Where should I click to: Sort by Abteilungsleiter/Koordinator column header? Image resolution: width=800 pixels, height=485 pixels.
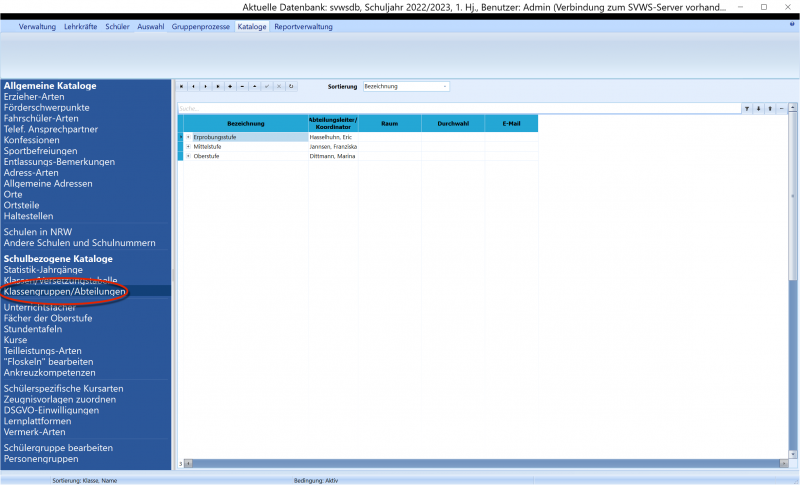coord(333,123)
